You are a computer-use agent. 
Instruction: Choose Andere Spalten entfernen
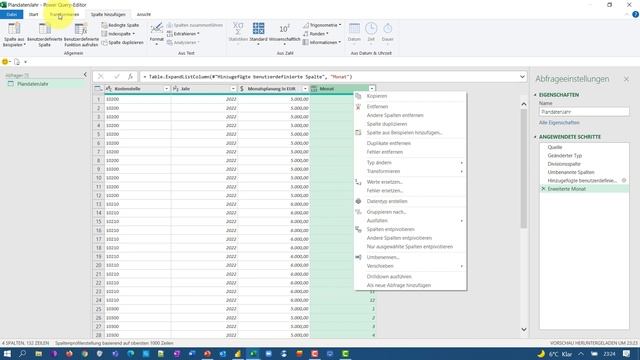[x=395, y=116]
